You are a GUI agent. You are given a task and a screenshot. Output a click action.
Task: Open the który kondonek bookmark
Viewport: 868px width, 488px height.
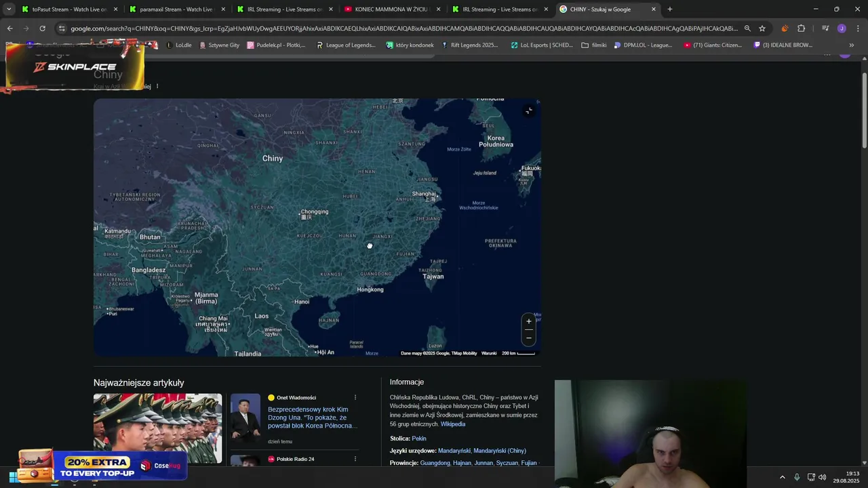[410, 45]
